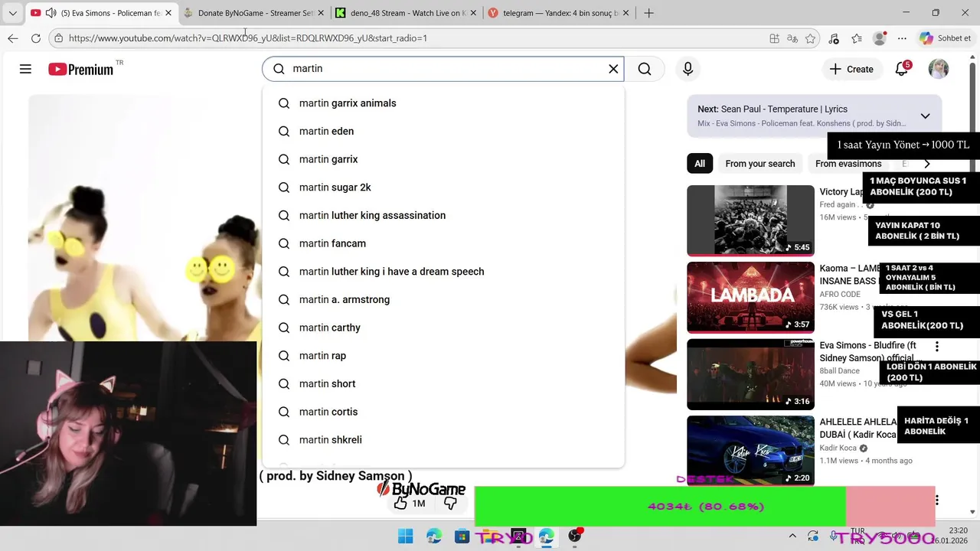
Task: Open options for Eva Simons Bludfire video
Action: click(x=936, y=346)
